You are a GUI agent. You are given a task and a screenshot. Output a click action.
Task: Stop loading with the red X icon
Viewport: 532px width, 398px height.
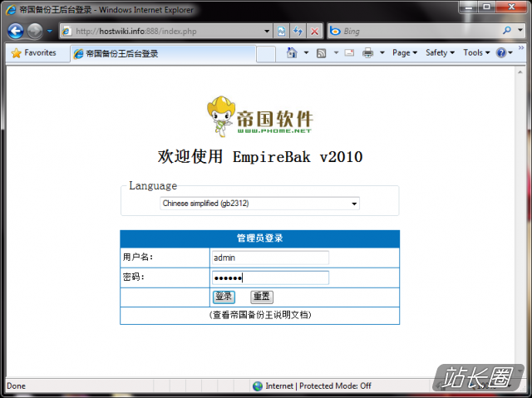click(x=314, y=32)
